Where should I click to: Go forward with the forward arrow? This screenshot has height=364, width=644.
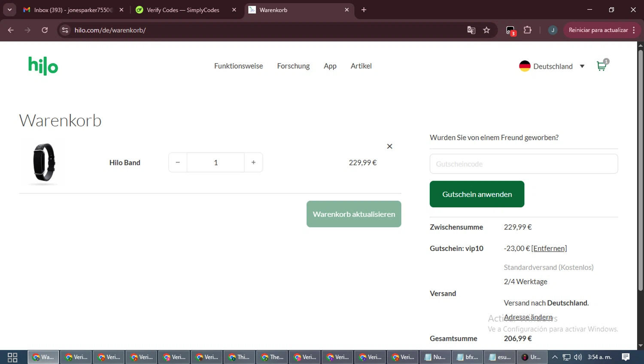(x=27, y=30)
